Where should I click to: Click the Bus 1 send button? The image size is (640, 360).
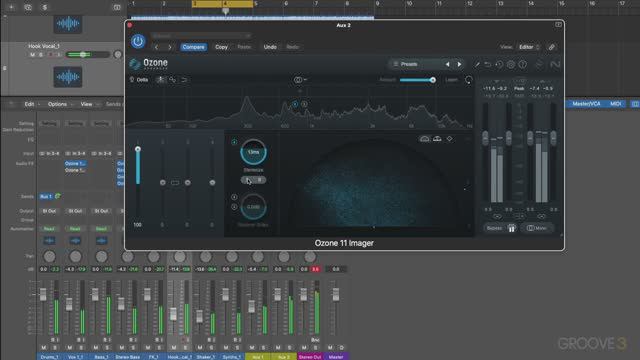(x=46, y=196)
